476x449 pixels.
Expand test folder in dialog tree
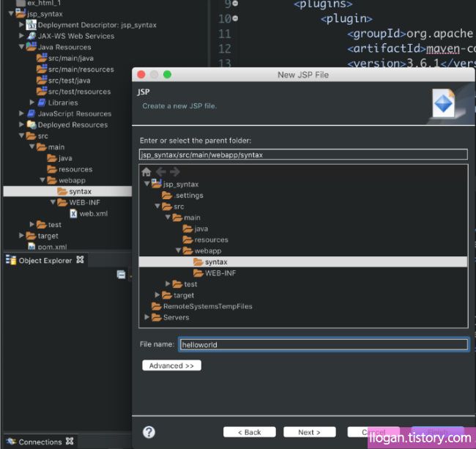coord(168,283)
